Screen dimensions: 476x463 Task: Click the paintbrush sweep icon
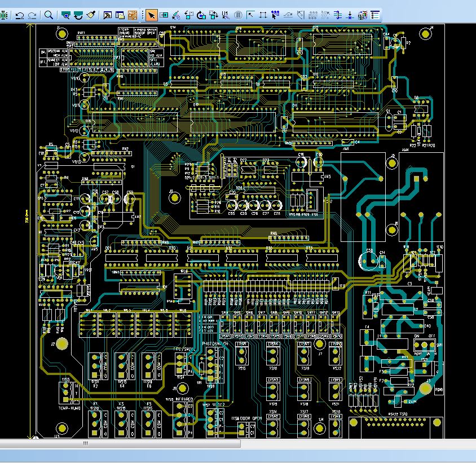(x=91, y=15)
